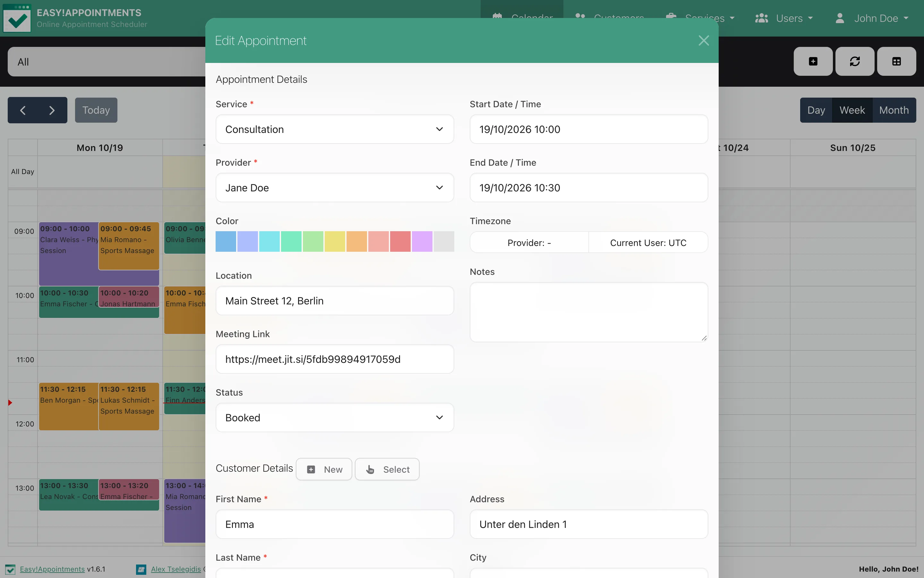Open the Clara Weiss 09:00 - 10:00 appointment
The height and width of the screenshot is (578, 924).
tap(69, 254)
